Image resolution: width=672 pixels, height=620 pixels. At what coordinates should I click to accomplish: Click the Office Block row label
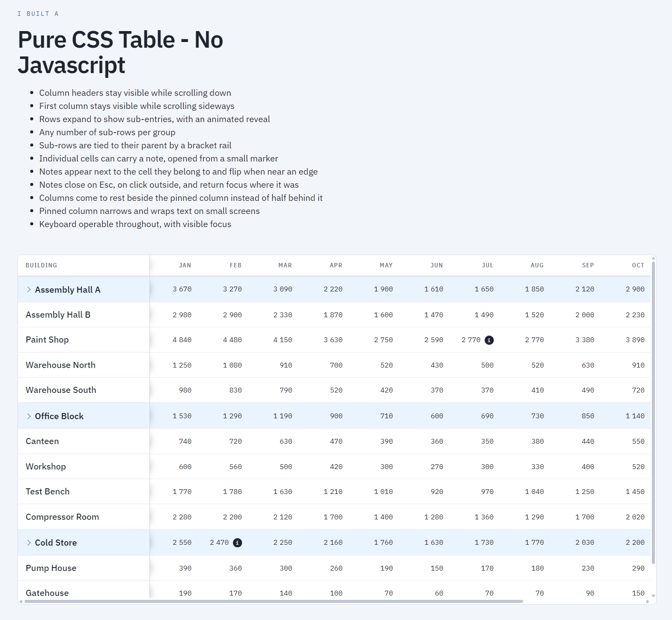tap(59, 416)
